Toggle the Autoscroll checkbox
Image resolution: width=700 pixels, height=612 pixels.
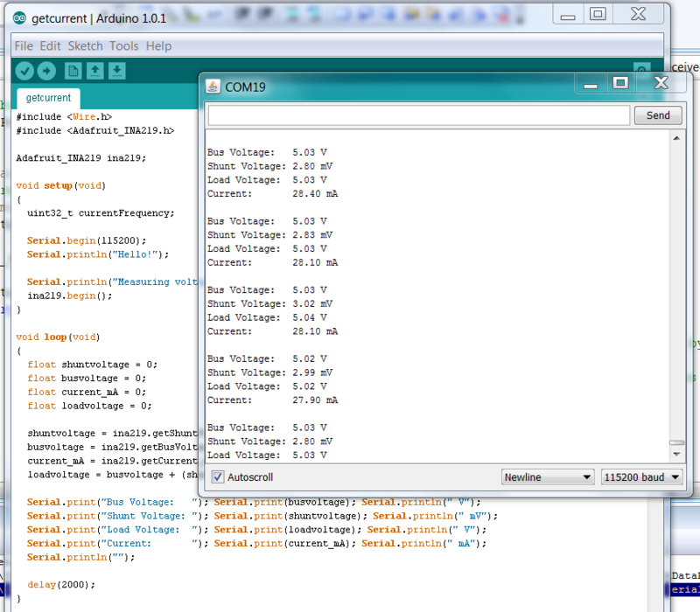point(217,476)
